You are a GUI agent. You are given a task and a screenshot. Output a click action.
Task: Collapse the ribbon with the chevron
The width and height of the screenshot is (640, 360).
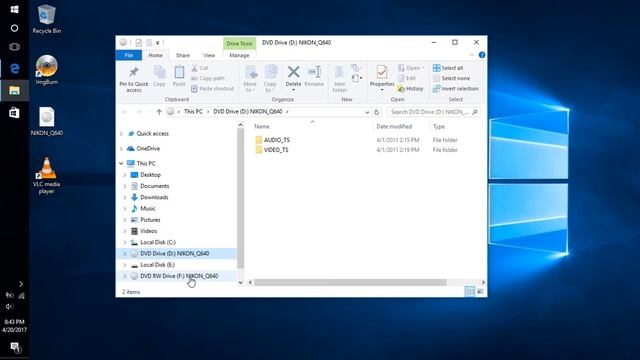coord(471,55)
